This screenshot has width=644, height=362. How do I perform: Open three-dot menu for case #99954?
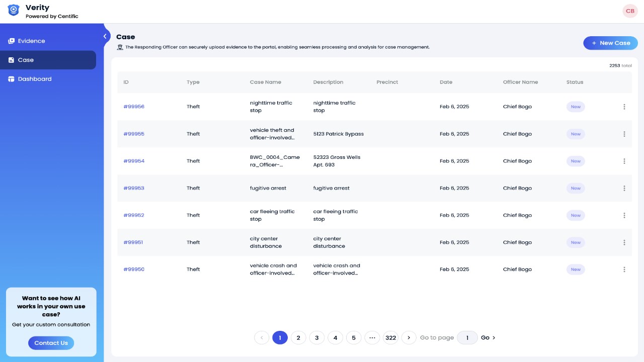click(x=624, y=161)
